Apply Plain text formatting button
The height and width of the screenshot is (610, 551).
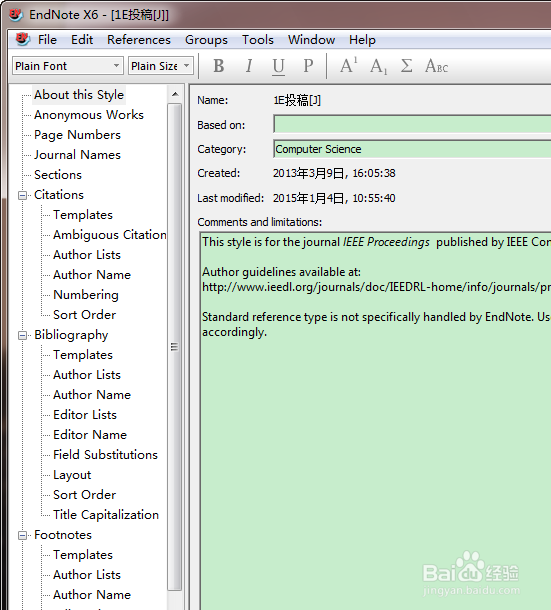pos(308,66)
